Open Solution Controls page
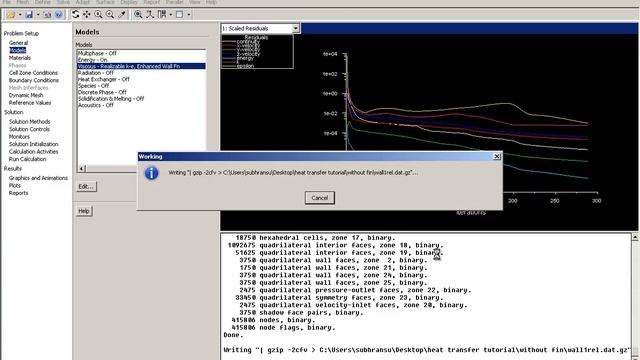Image resolution: width=640 pixels, height=360 pixels. click(29, 129)
